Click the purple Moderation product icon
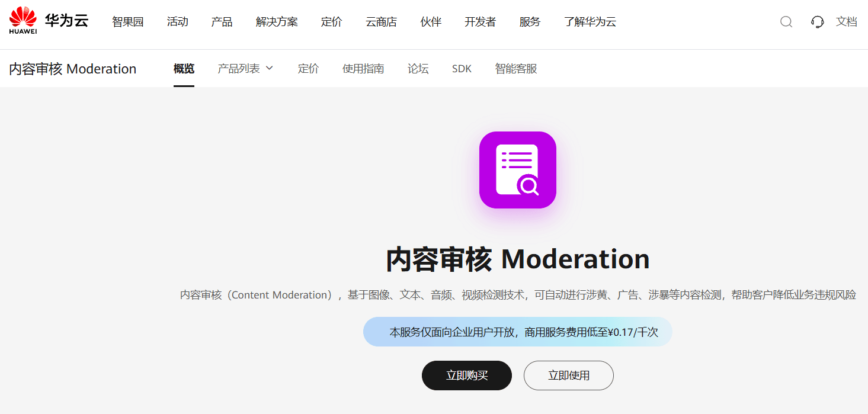The width and height of the screenshot is (868, 414). 518,170
